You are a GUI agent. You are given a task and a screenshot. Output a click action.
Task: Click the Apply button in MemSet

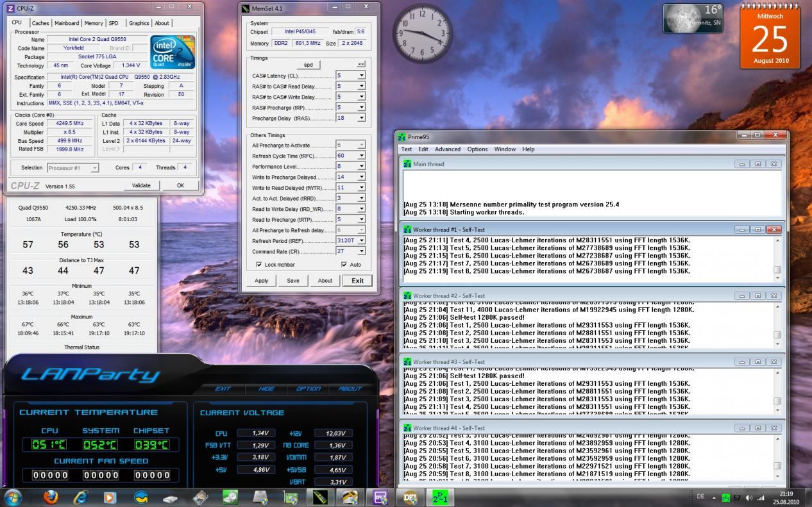262,281
